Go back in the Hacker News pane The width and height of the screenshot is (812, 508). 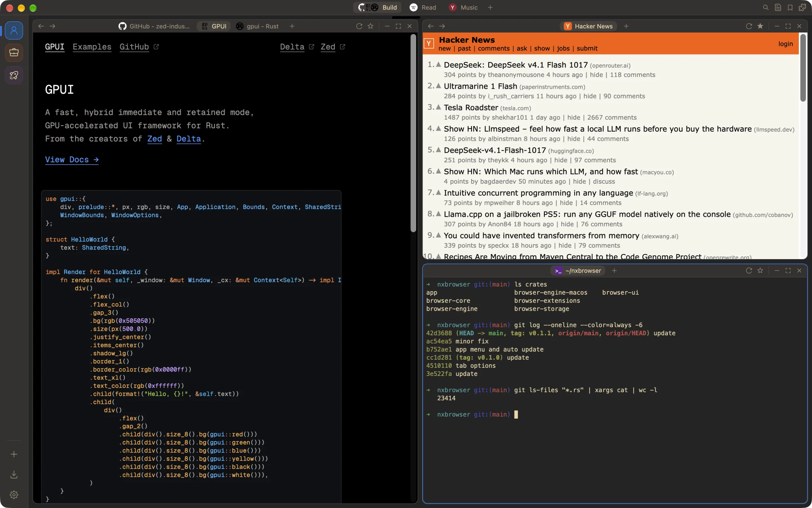pyautogui.click(x=431, y=26)
